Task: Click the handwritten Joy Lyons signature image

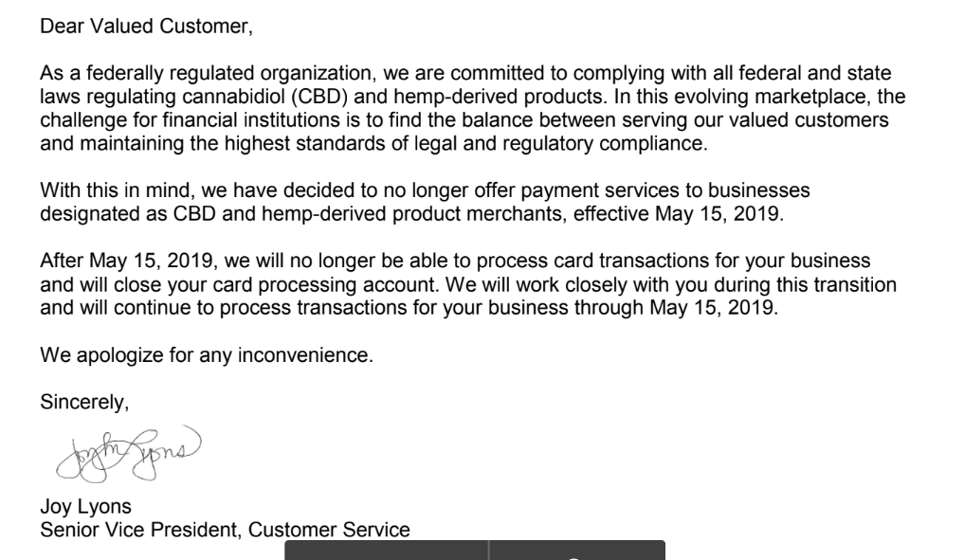Action: (x=128, y=454)
